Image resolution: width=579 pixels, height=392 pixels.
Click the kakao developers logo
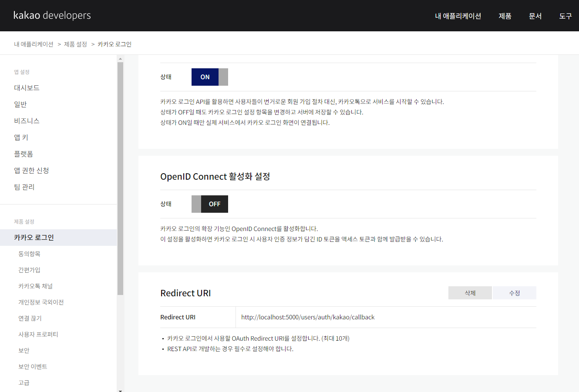click(52, 16)
